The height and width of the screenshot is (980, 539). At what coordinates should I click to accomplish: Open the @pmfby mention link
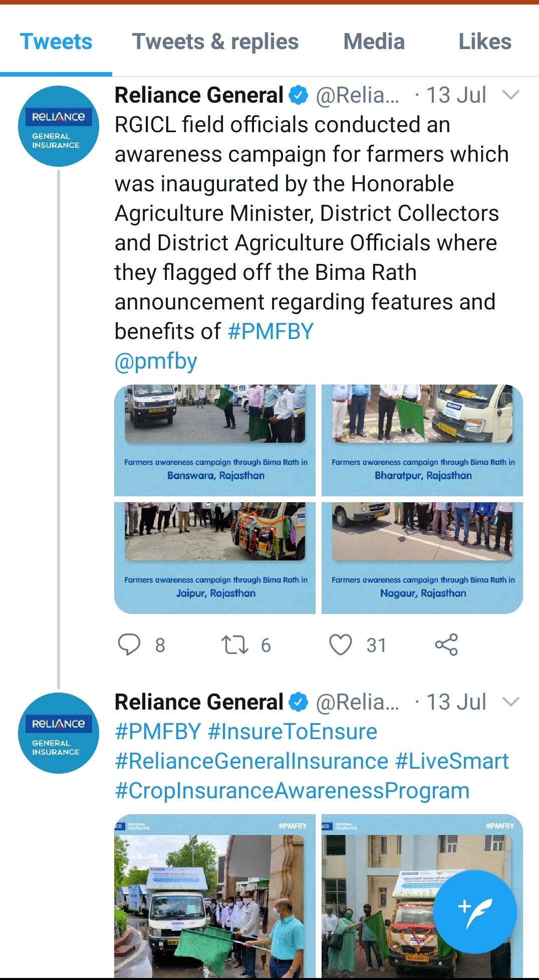[156, 361]
